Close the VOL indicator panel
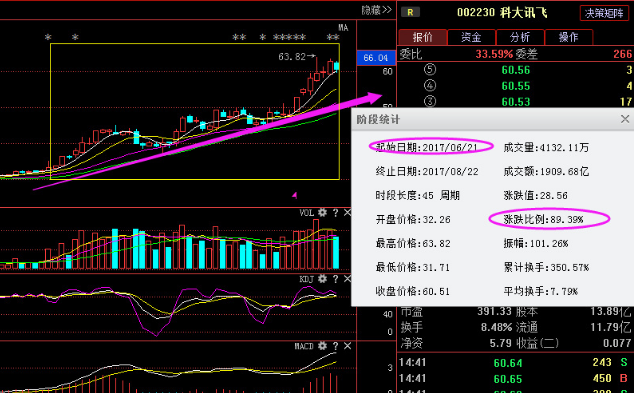 [x=347, y=213]
